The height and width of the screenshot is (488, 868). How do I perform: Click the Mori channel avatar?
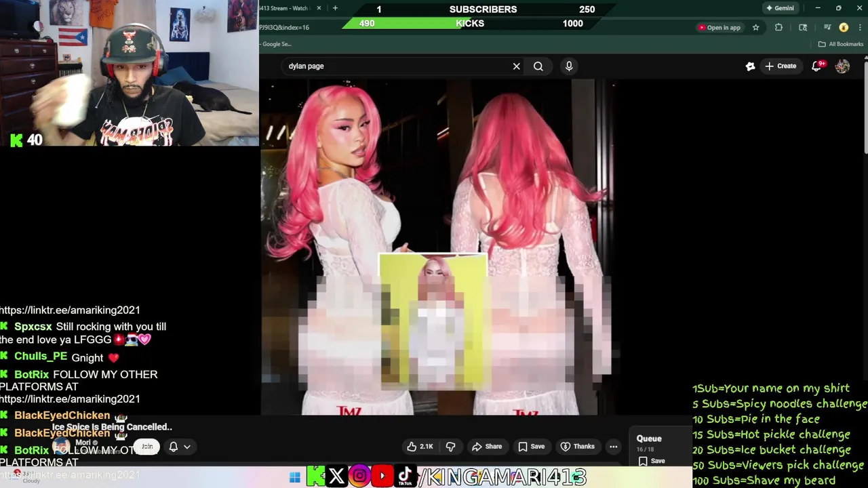coord(61,447)
